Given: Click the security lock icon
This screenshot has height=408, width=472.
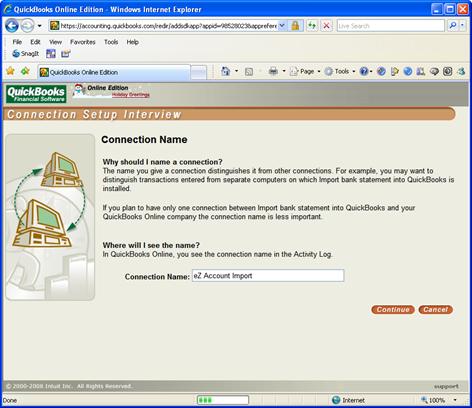Looking at the screenshot, I should click(x=295, y=26).
